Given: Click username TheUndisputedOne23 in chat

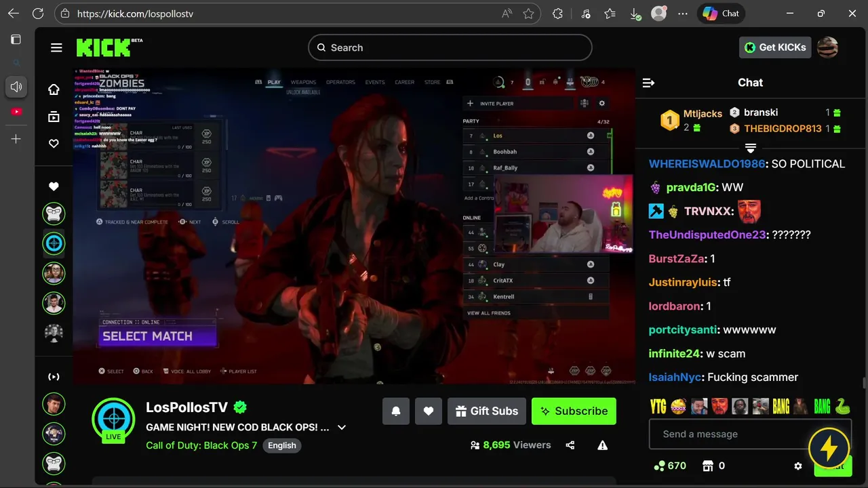Looking at the screenshot, I should 707,235.
